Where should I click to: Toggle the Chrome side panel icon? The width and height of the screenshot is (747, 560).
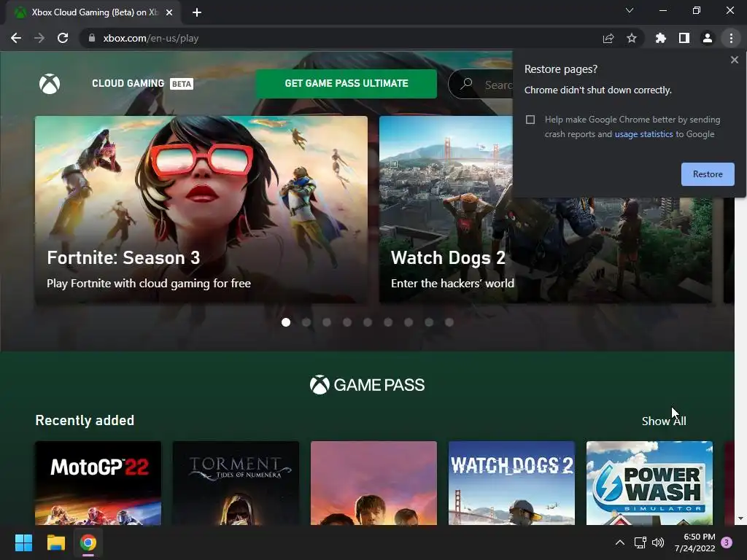(684, 38)
